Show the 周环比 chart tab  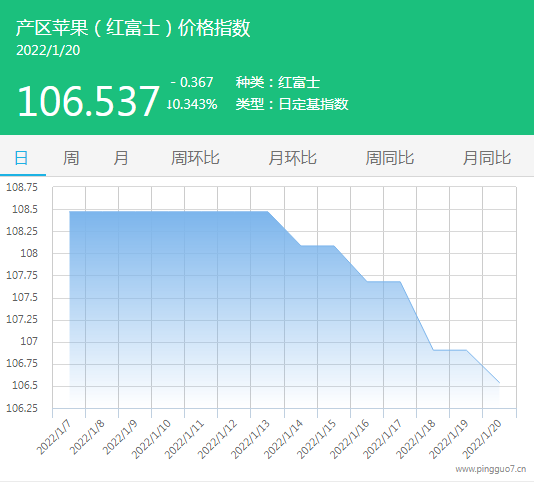tap(195, 158)
